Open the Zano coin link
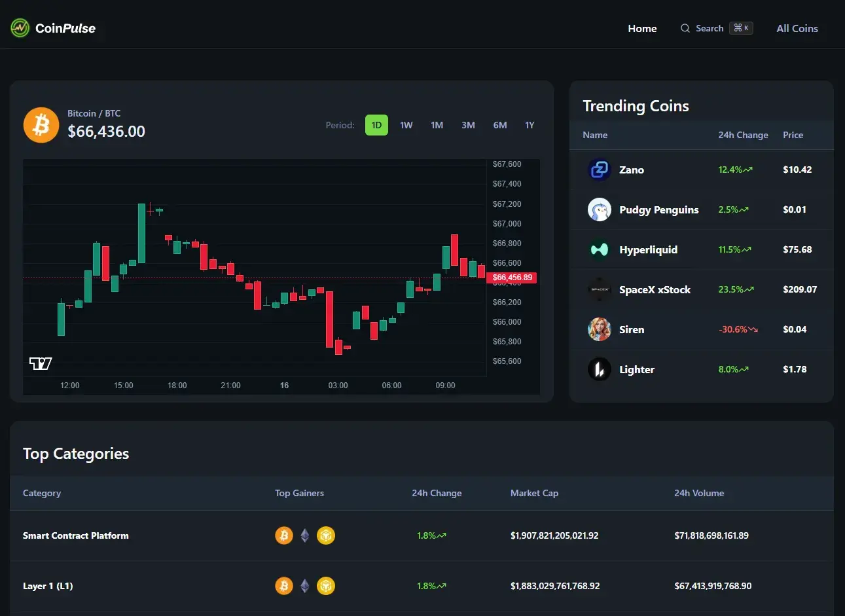The width and height of the screenshot is (845, 616). [632, 170]
